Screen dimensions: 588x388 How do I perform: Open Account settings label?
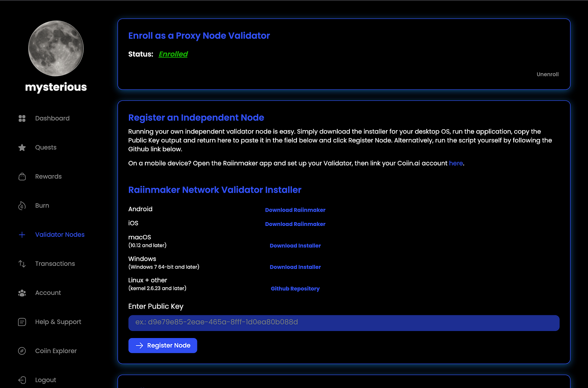48,293
